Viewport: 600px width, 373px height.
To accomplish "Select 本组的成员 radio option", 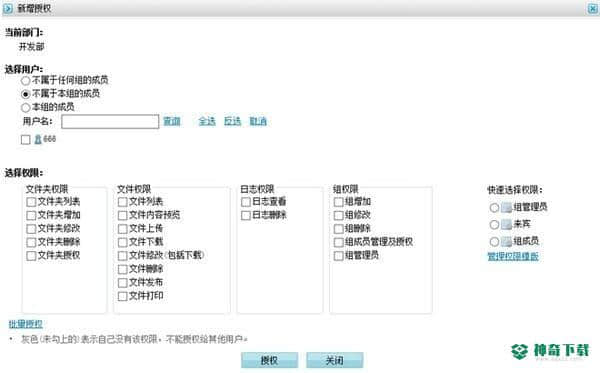I will (25, 108).
